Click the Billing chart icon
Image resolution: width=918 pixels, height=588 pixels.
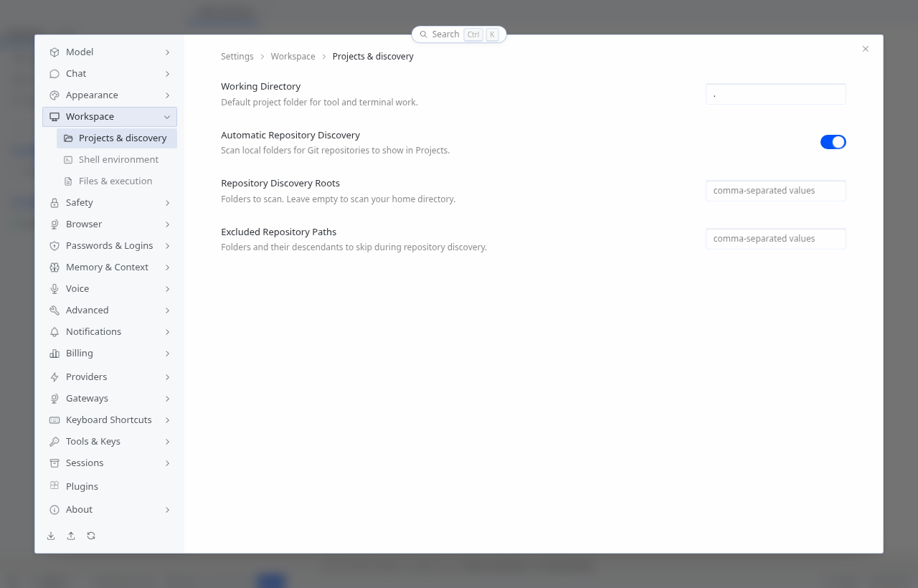tap(55, 354)
